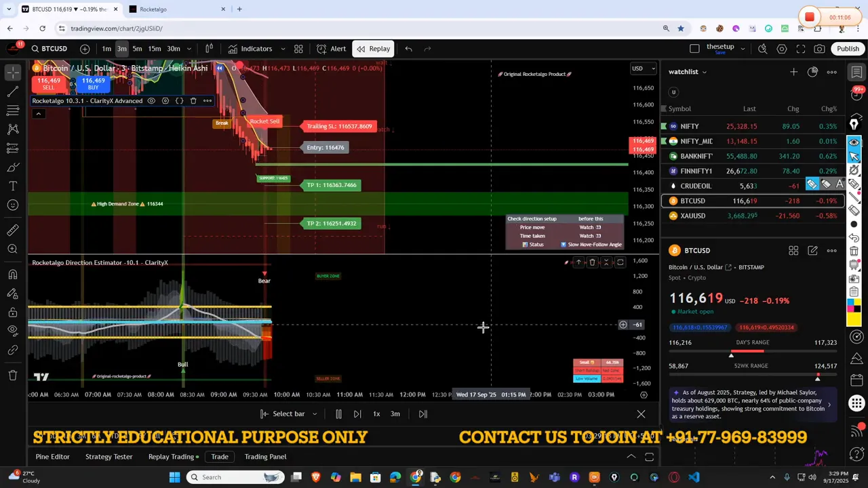This screenshot has height=488, width=868.
Task: Toggle Replay mode button
Action: pyautogui.click(x=374, y=49)
